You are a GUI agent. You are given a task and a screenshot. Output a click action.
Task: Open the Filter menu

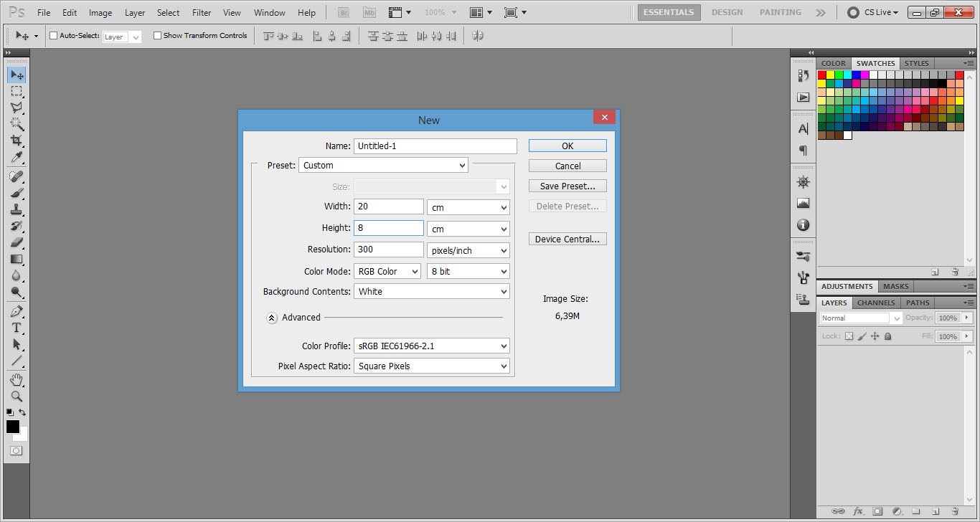202,13
